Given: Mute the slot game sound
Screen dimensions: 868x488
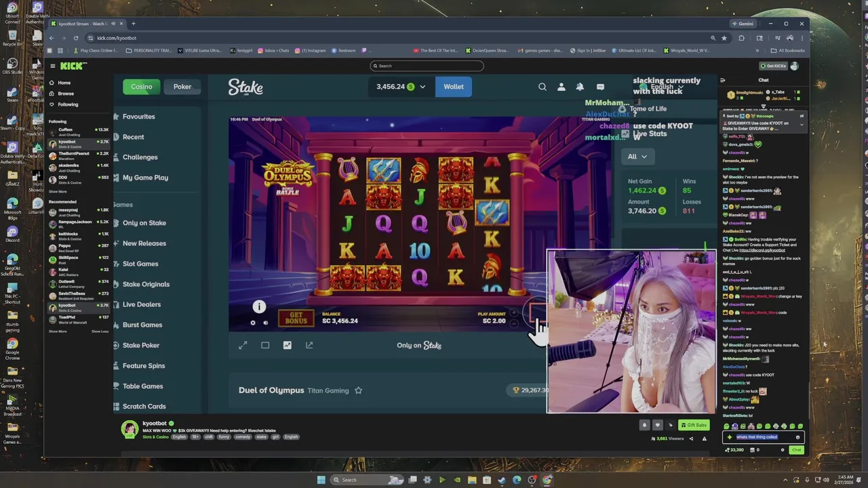Looking at the screenshot, I should point(265,323).
